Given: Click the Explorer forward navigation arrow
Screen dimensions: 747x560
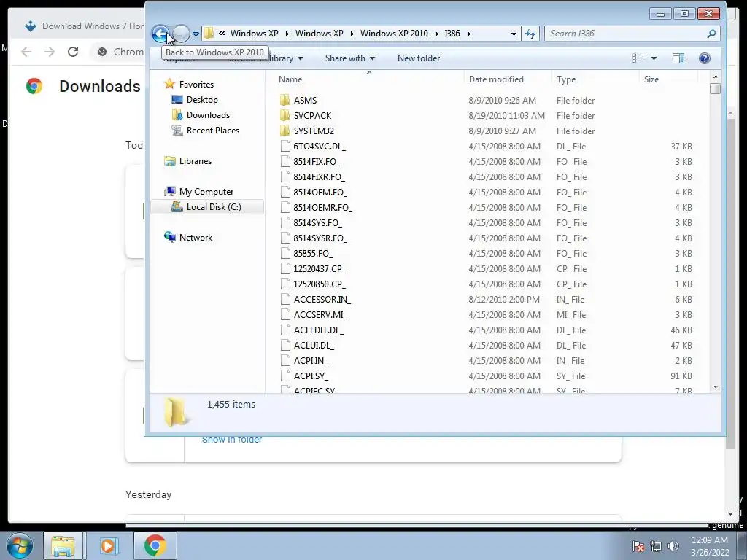Looking at the screenshot, I should [x=181, y=34].
